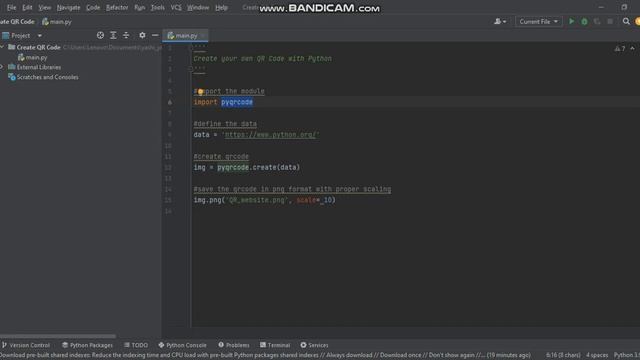The image size is (640, 360).
Task: Open the File menu
Action: pyautogui.click(x=11, y=7)
